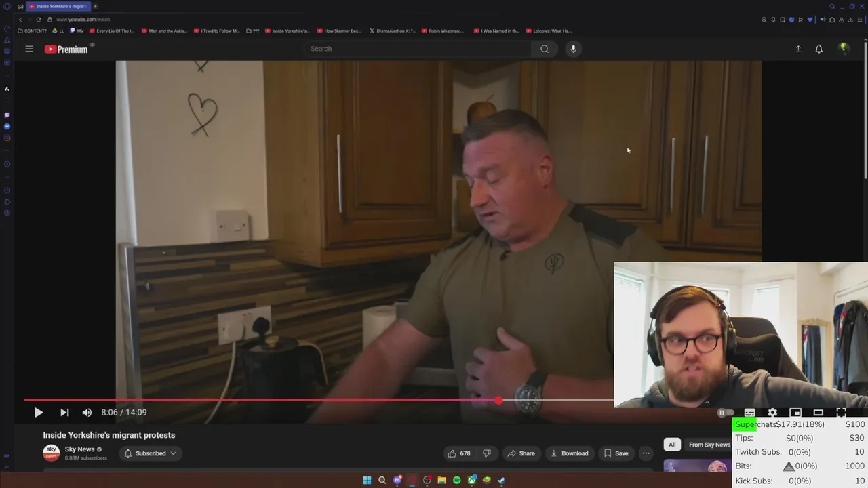This screenshot has height=488, width=868.
Task: Go back in browser history
Action: click(20, 20)
